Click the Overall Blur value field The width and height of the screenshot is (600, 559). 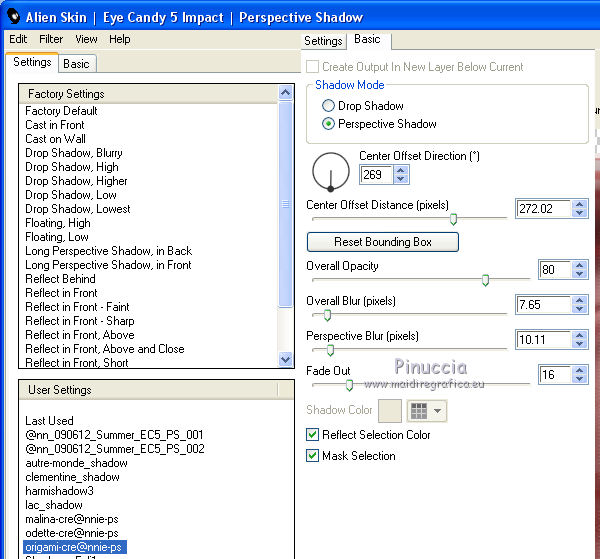coord(544,305)
